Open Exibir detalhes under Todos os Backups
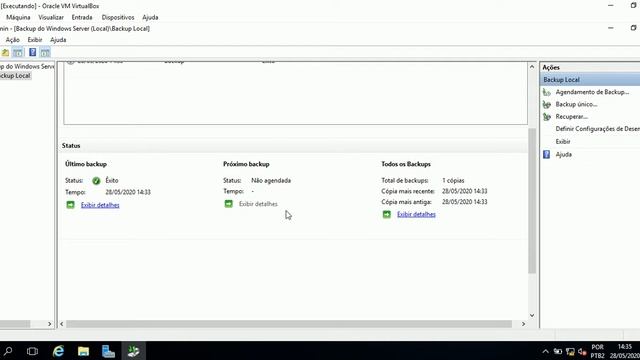Screen dimensions: 640x360 click(x=416, y=214)
